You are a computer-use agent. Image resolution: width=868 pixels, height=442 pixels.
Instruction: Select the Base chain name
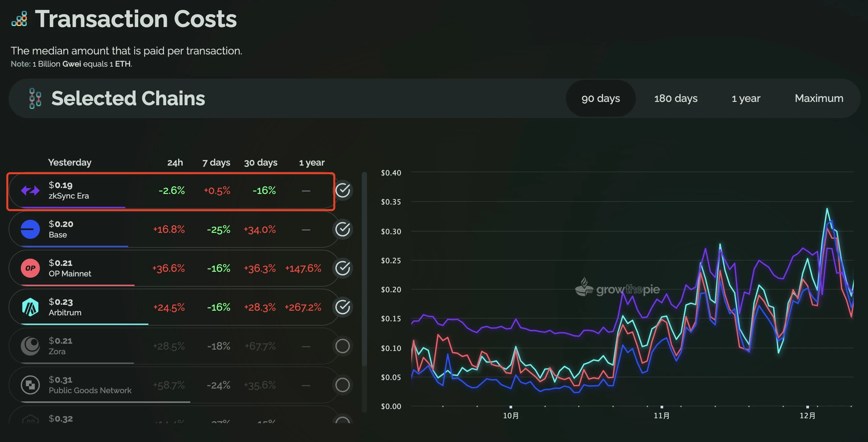click(x=58, y=235)
